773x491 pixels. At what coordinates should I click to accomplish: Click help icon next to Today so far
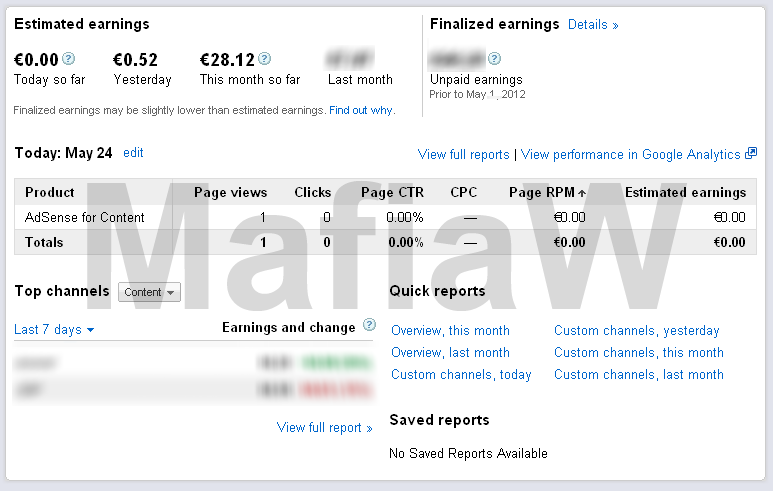(69, 59)
